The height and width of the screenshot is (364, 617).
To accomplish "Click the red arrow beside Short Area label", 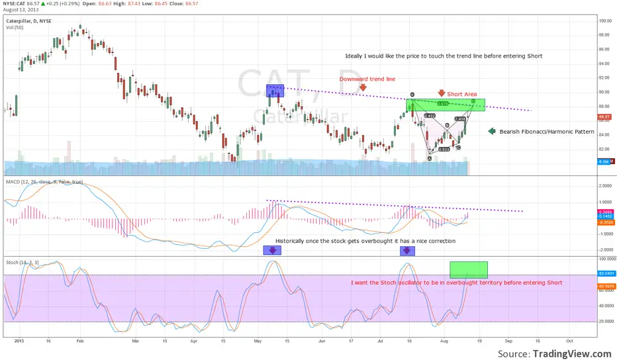I will pyautogui.click(x=442, y=93).
